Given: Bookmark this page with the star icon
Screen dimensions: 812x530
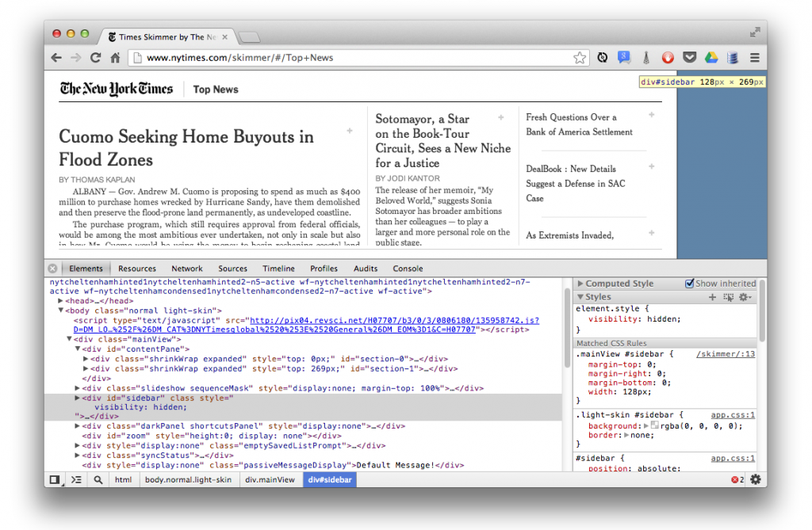Looking at the screenshot, I should (x=580, y=58).
